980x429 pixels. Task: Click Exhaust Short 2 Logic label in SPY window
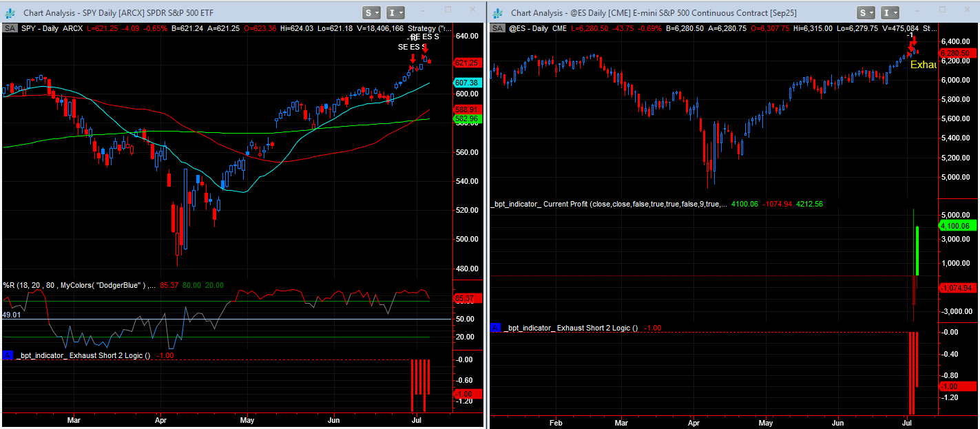coord(83,355)
